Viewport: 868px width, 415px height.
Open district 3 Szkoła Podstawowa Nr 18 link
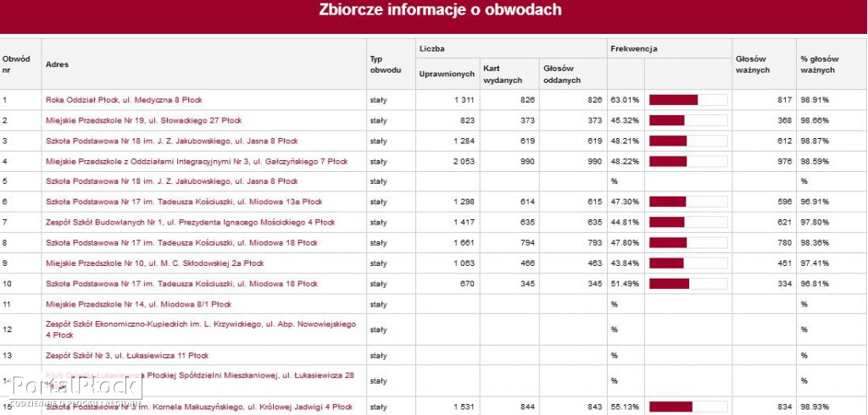tap(171, 141)
